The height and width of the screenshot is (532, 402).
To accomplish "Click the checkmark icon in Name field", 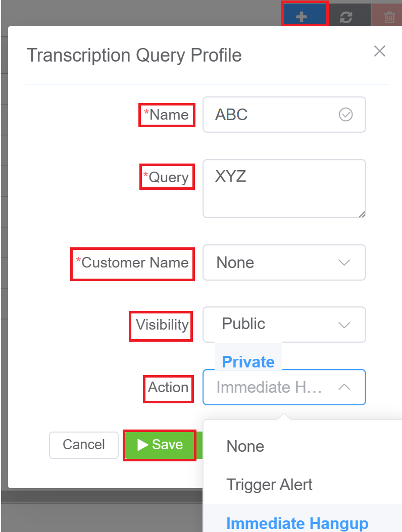I will pos(345,115).
